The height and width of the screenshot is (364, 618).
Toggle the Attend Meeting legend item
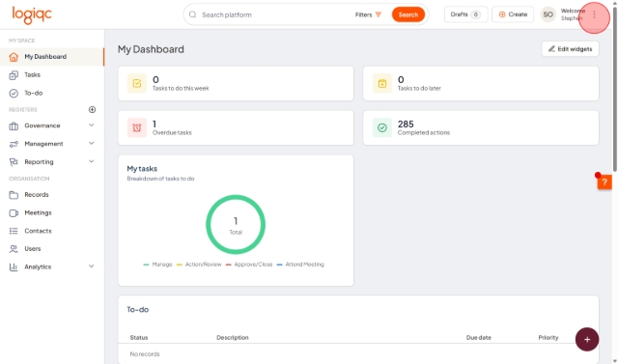pyautogui.click(x=300, y=265)
